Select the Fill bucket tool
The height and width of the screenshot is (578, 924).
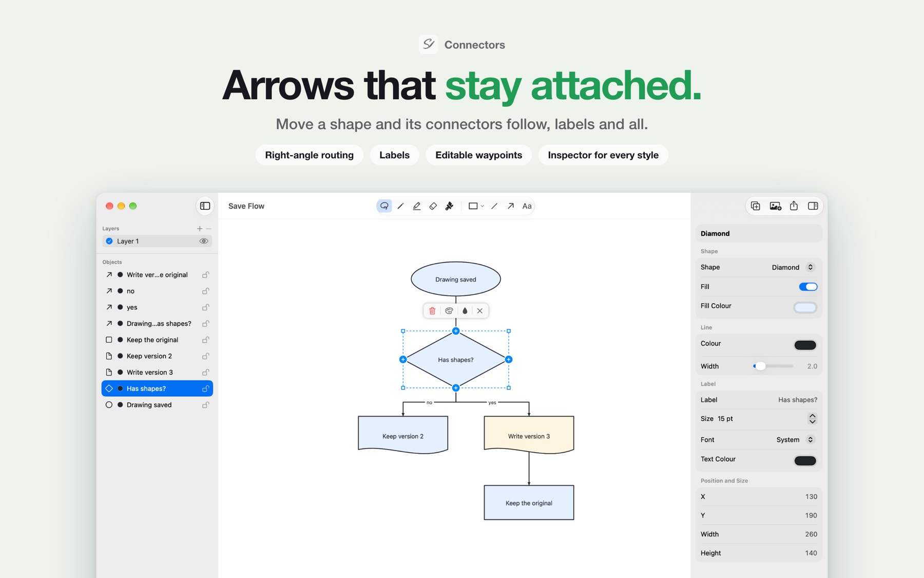click(449, 206)
